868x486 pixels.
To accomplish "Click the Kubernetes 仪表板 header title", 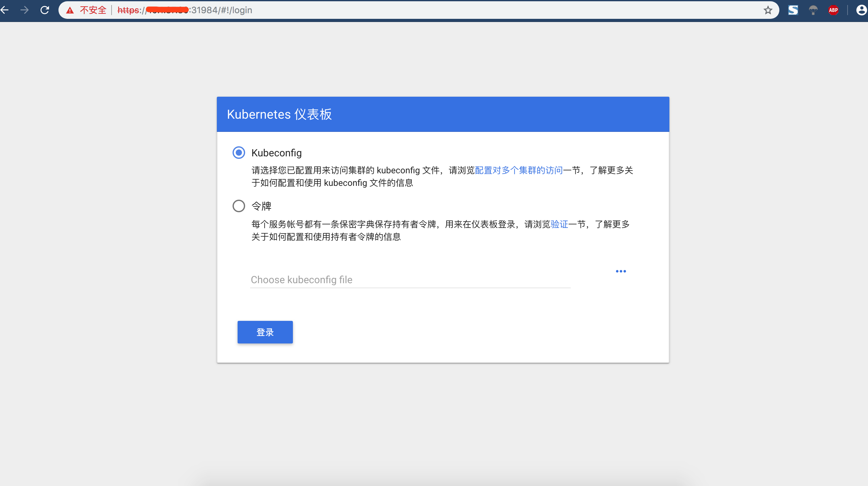I will point(279,114).
